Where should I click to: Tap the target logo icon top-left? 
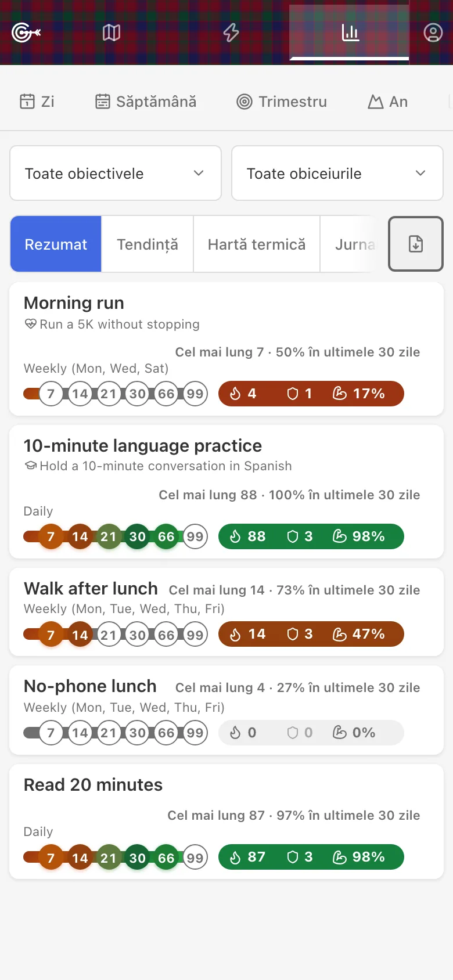(26, 33)
